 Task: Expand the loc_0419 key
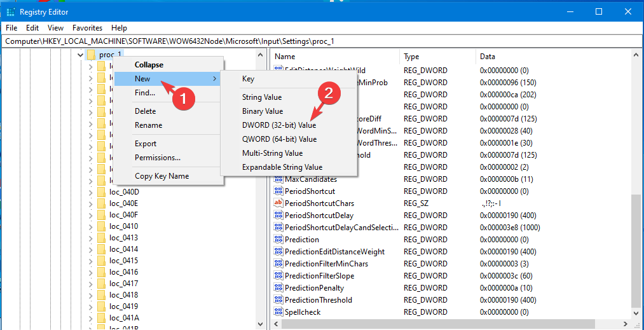[x=91, y=306]
